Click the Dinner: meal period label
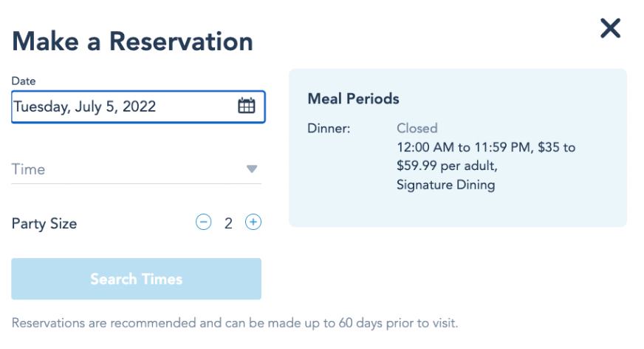 click(x=329, y=129)
